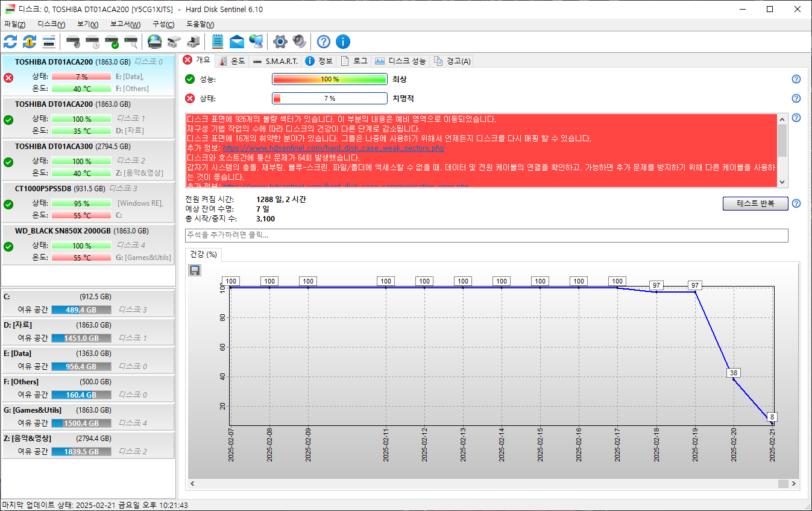Click right arrow of chart horizontal scrollbar
812x511 pixels.
tap(795, 484)
